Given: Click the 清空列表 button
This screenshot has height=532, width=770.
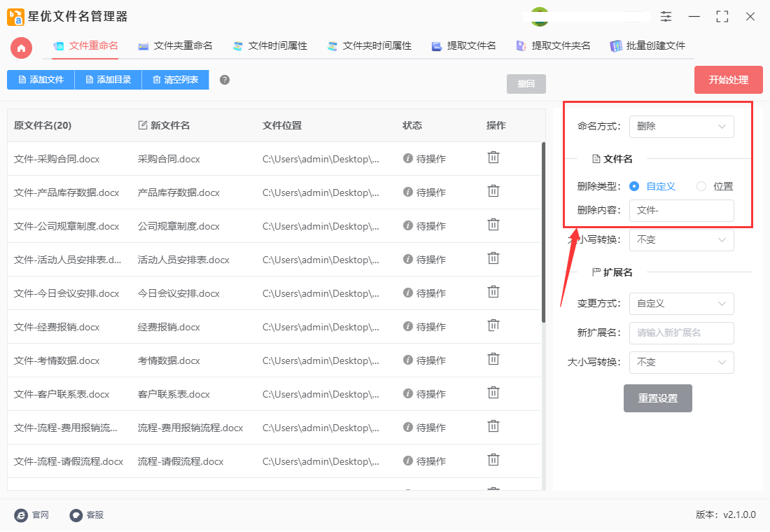Looking at the screenshot, I should (175, 80).
